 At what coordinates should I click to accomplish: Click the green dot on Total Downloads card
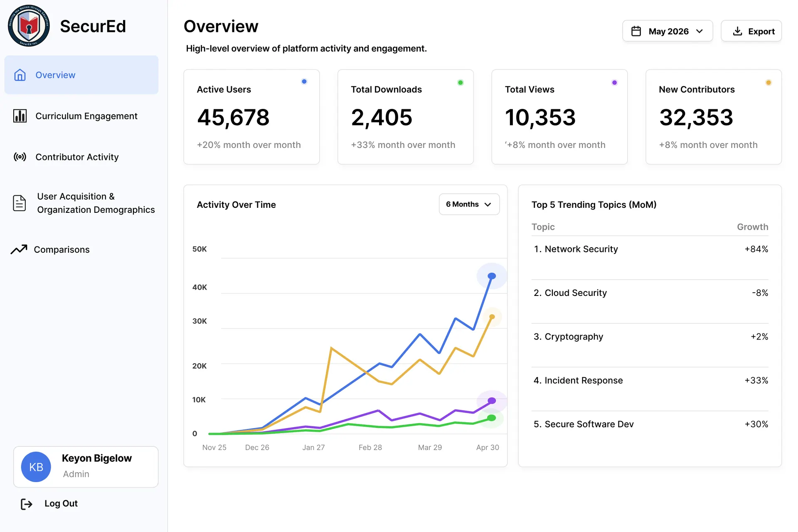click(461, 82)
